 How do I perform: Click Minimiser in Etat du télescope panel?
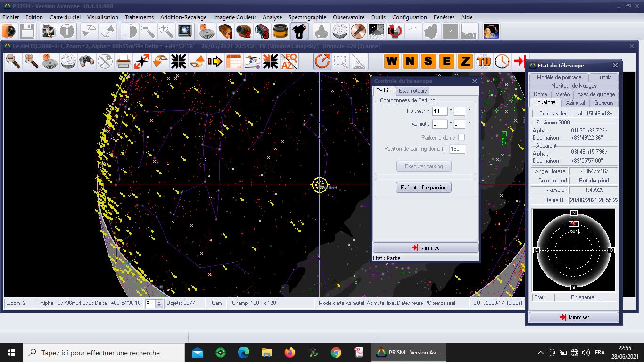[574, 317]
